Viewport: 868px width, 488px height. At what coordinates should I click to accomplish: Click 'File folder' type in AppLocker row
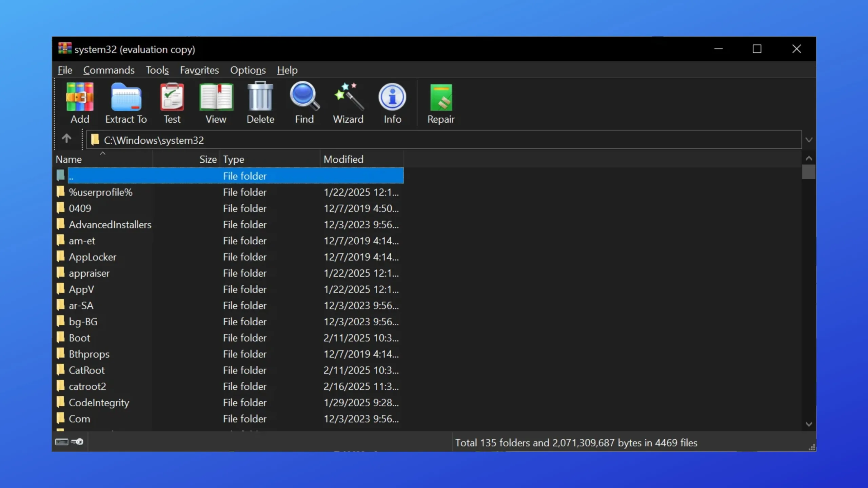(x=245, y=257)
